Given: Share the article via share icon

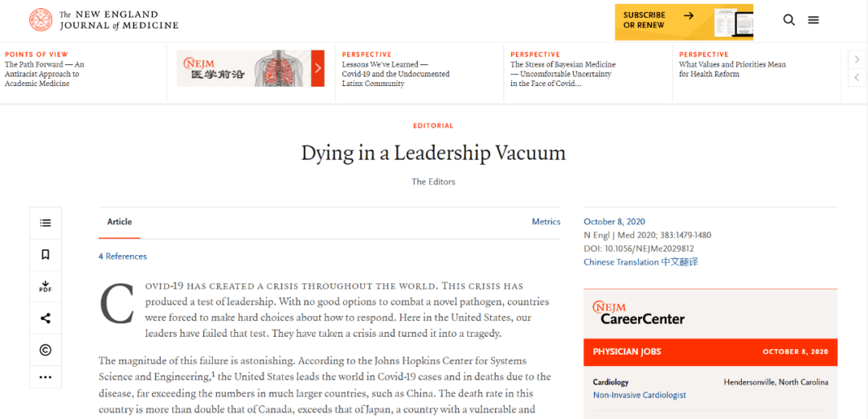Looking at the screenshot, I should 45,318.
